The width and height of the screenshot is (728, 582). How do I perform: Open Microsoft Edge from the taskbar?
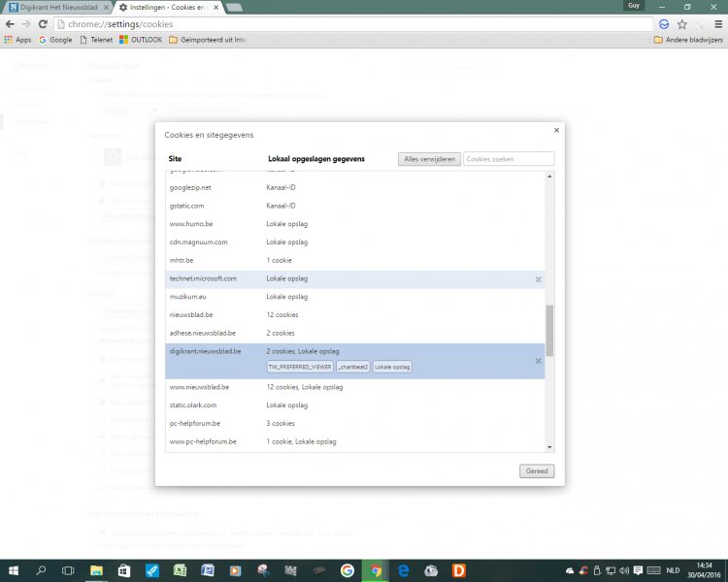[404, 570]
